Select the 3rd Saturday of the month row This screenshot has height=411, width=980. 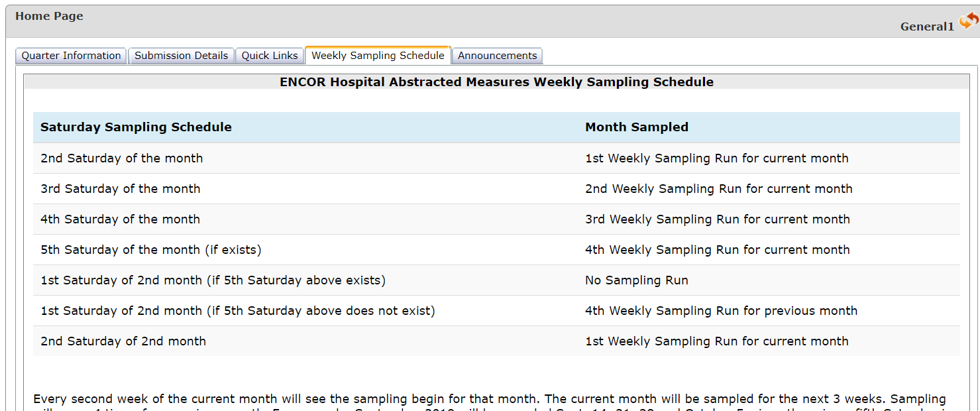coord(496,189)
